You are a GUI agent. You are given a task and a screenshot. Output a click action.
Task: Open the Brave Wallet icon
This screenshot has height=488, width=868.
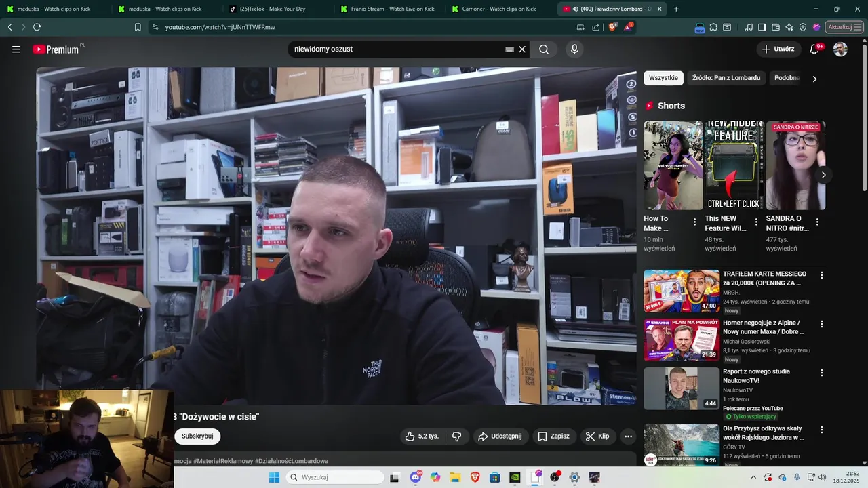pyautogui.click(x=776, y=27)
